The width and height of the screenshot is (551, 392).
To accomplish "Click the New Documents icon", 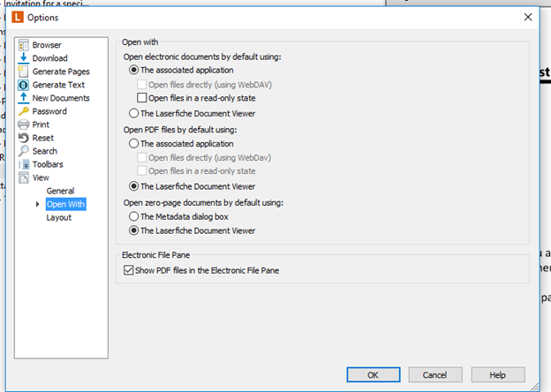I will click(x=23, y=98).
